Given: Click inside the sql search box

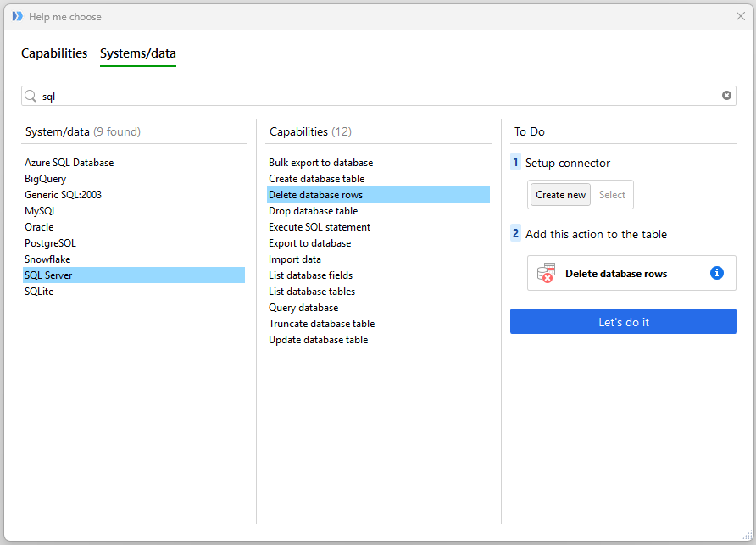Looking at the screenshot, I should [373, 97].
